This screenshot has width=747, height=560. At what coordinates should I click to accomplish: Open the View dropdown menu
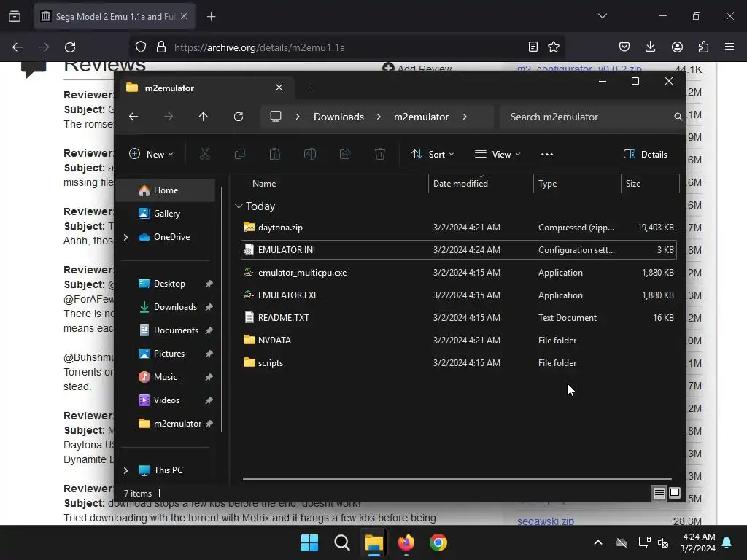point(498,154)
